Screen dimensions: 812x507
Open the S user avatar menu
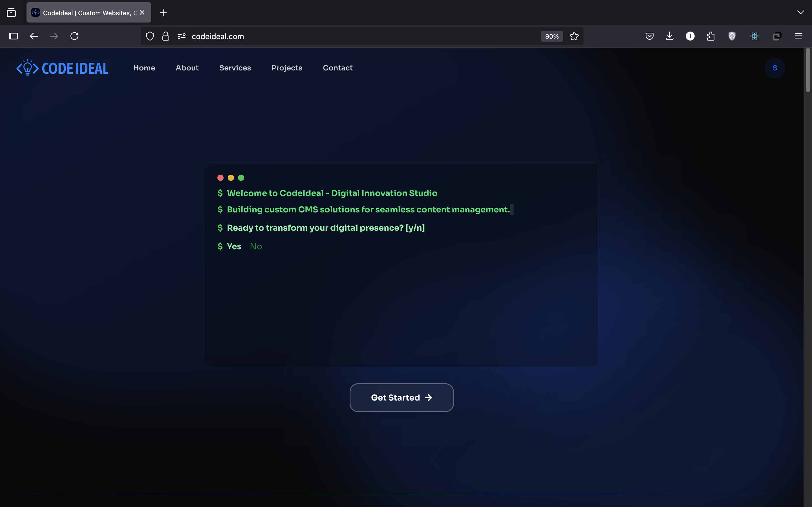tap(775, 68)
